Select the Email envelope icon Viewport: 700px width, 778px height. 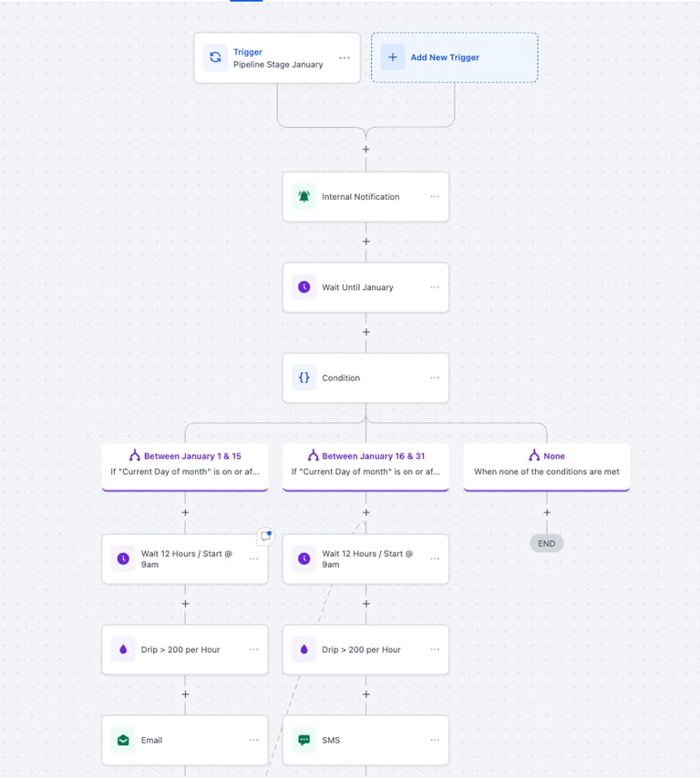[124, 740]
